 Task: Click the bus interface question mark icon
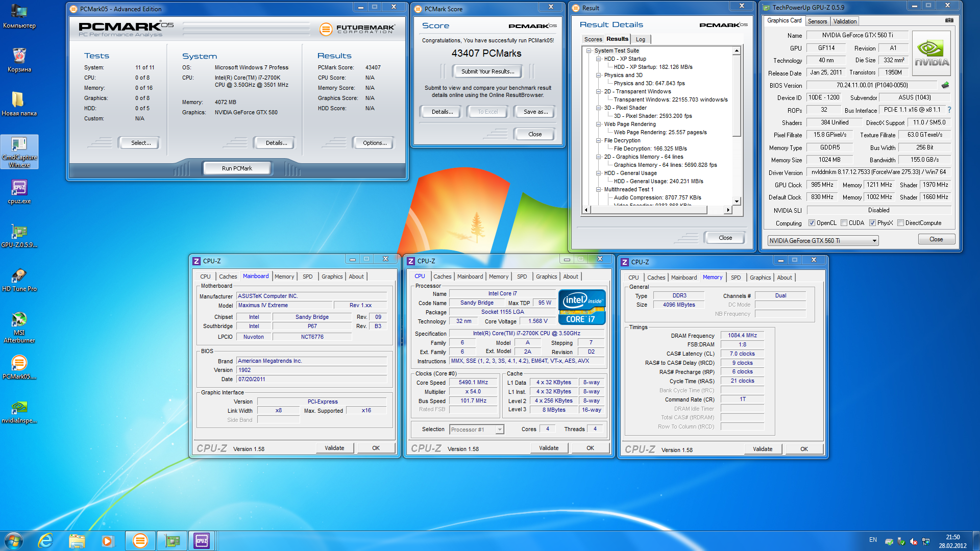pos(949,110)
